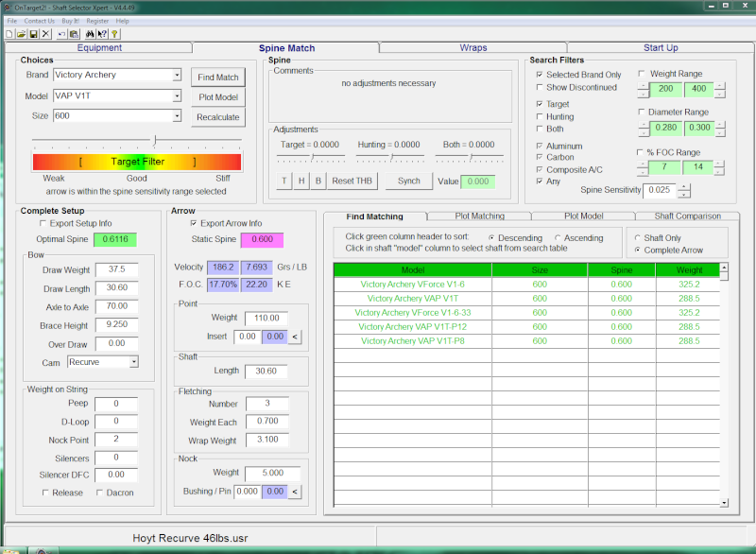This screenshot has width=756, height=554.
Task: Sort by the green Spine column header
Action: click(x=622, y=270)
